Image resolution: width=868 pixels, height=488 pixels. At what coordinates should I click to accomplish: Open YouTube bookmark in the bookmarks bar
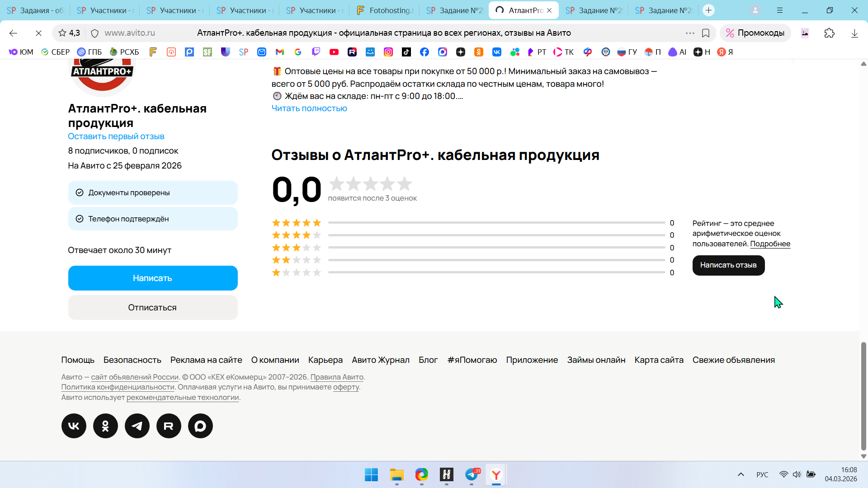coord(334,52)
